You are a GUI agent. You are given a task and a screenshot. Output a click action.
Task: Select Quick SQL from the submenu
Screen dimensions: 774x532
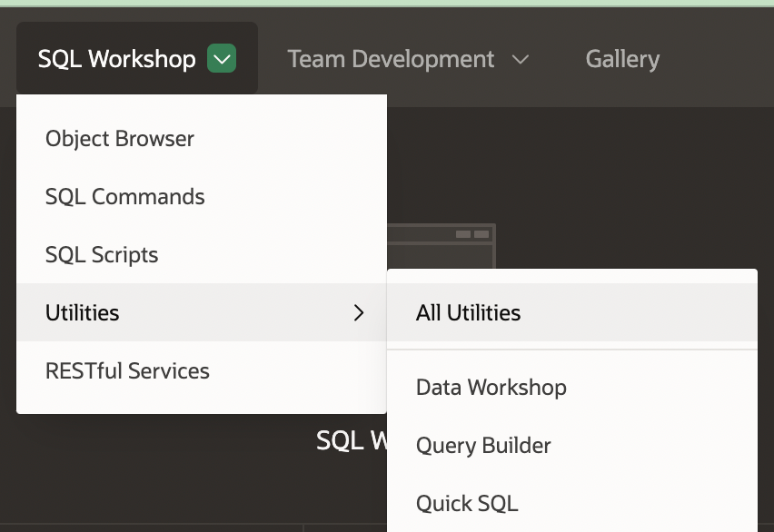466,503
